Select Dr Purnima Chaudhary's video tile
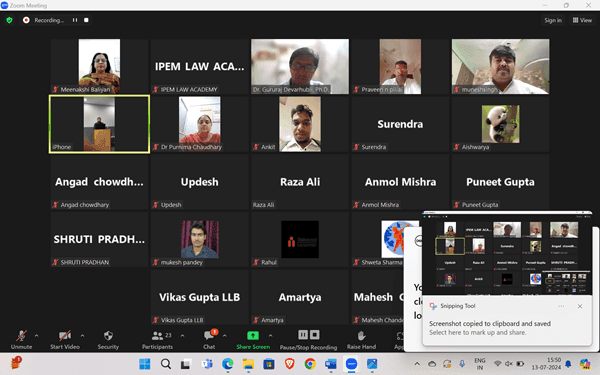This screenshot has width=600, height=375. [200, 124]
